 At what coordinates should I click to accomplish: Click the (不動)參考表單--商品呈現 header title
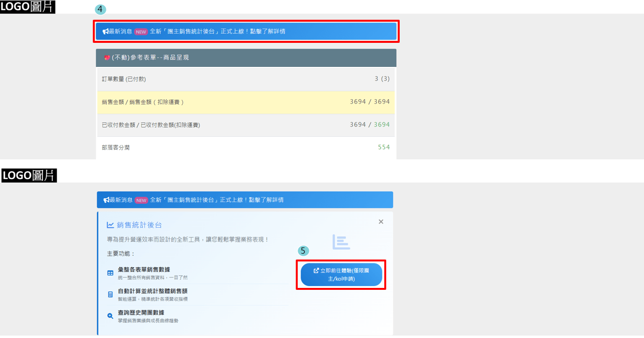click(x=150, y=57)
